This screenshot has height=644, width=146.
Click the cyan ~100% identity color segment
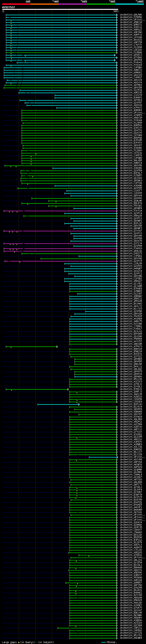point(130,4)
